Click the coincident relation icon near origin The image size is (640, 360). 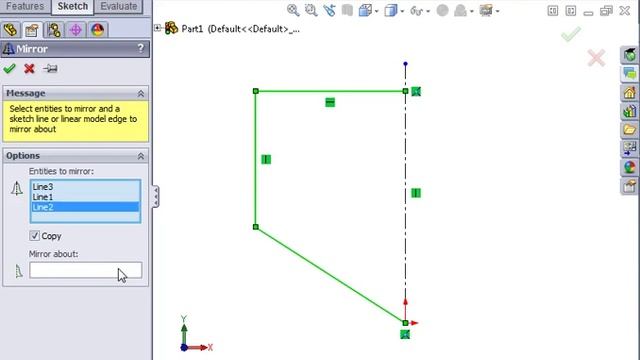point(404,335)
